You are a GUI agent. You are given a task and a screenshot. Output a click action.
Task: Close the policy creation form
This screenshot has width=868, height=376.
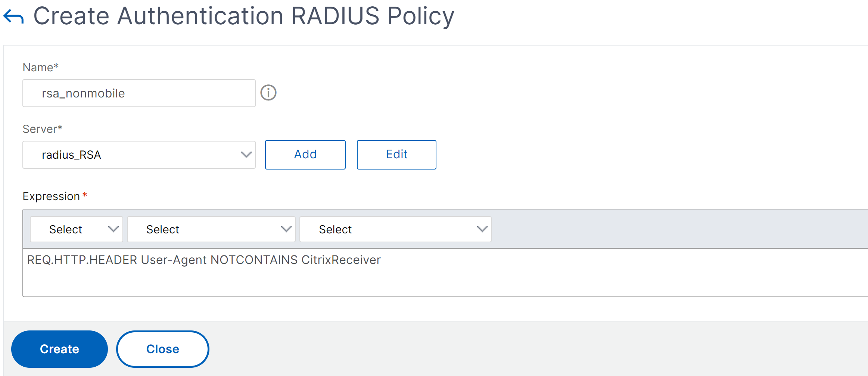coord(163,349)
